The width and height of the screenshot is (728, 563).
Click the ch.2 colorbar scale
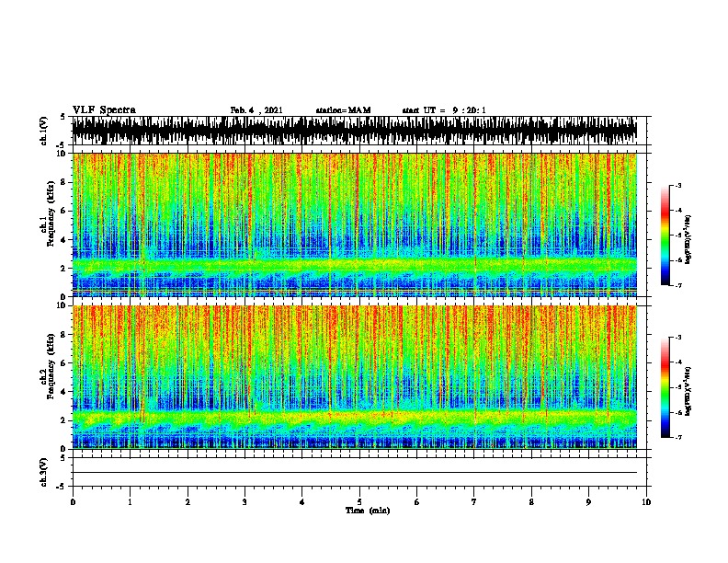pos(665,387)
